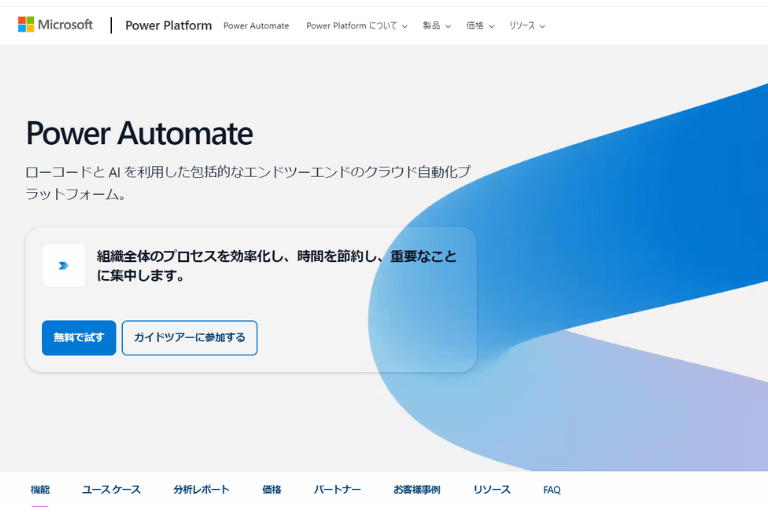The width and height of the screenshot is (768, 512).
Task: Select the リソース tab in bottom navigation
Action: pos(492,489)
